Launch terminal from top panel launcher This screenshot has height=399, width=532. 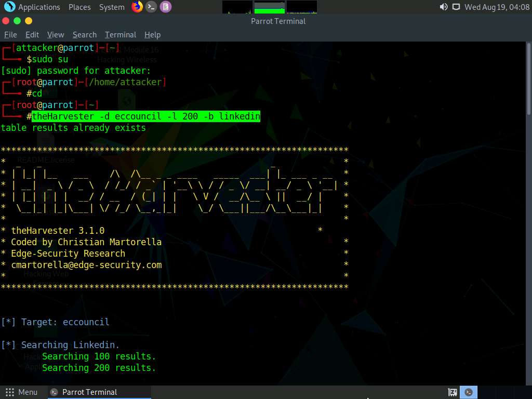click(x=151, y=7)
